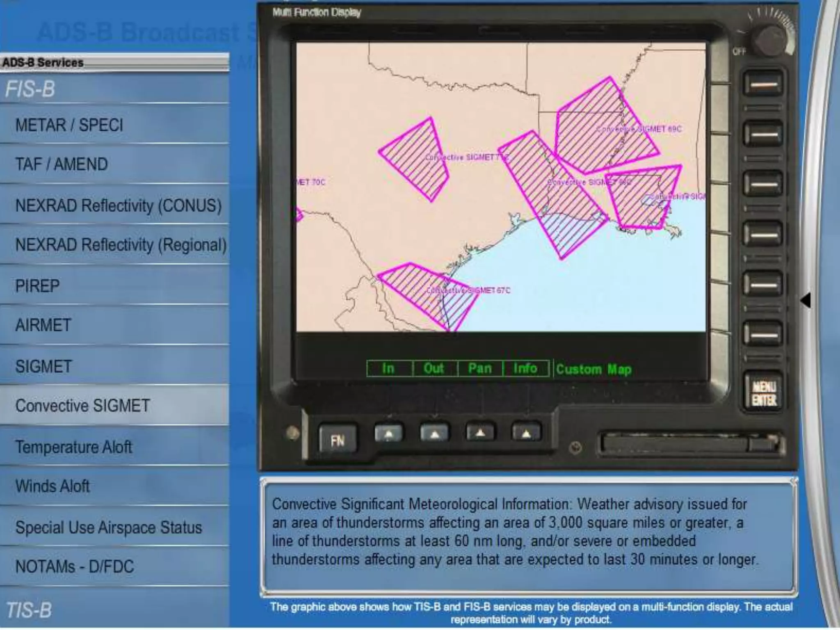Open the Winds Aloft item

[x=52, y=486]
